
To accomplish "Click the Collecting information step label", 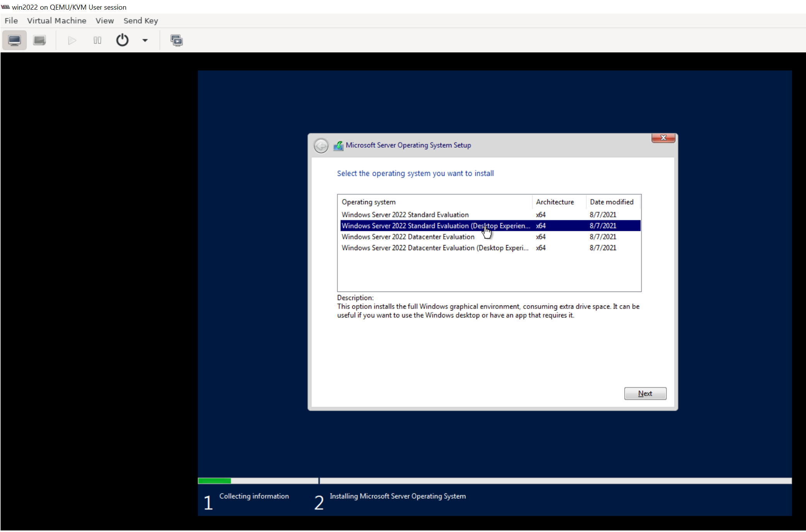I will click(254, 496).
